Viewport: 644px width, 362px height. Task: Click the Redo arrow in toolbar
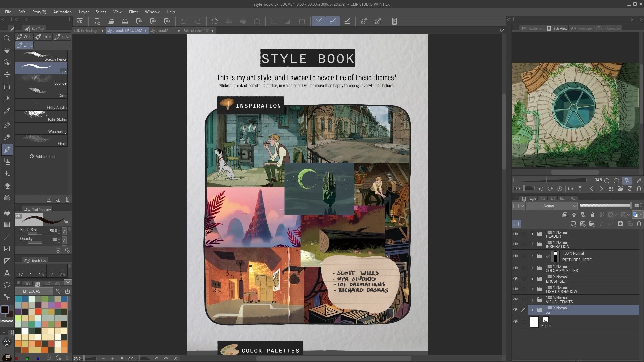[x=198, y=21]
